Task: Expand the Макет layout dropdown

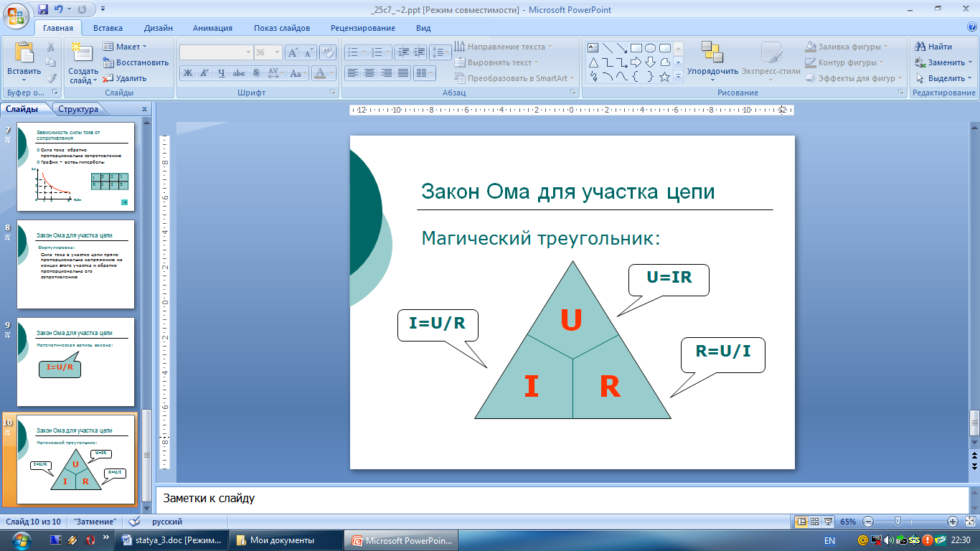Action: coord(125,47)
